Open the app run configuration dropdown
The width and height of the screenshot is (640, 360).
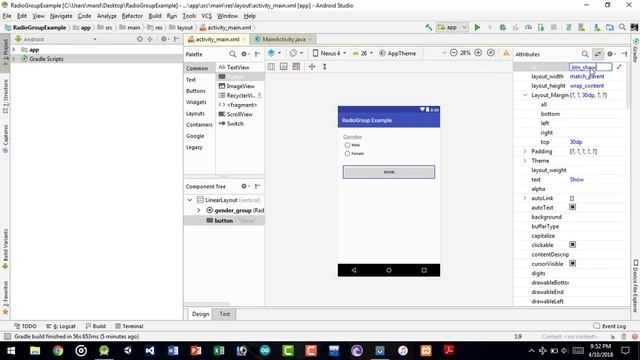tap(452, 27)
